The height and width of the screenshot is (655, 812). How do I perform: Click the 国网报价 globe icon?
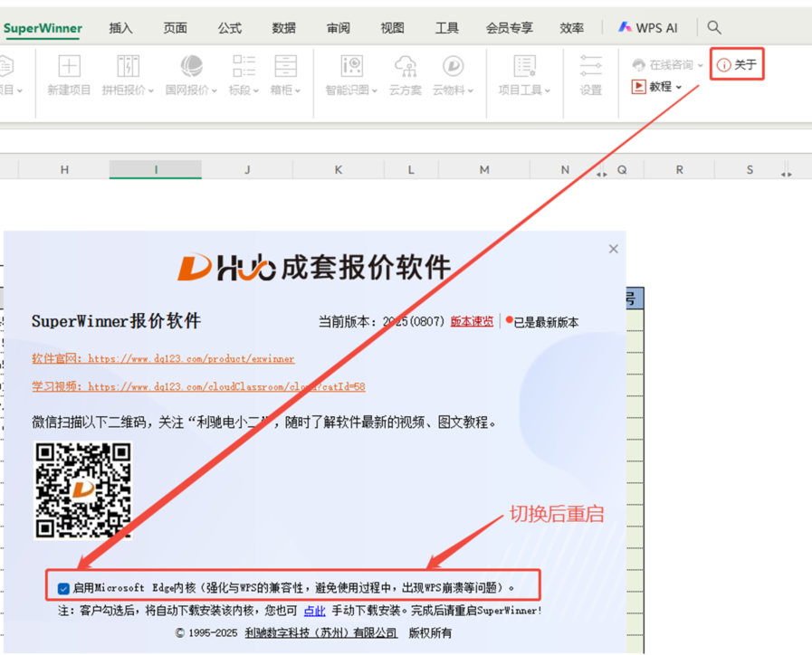pyautogui.click(x=191, y=66)
